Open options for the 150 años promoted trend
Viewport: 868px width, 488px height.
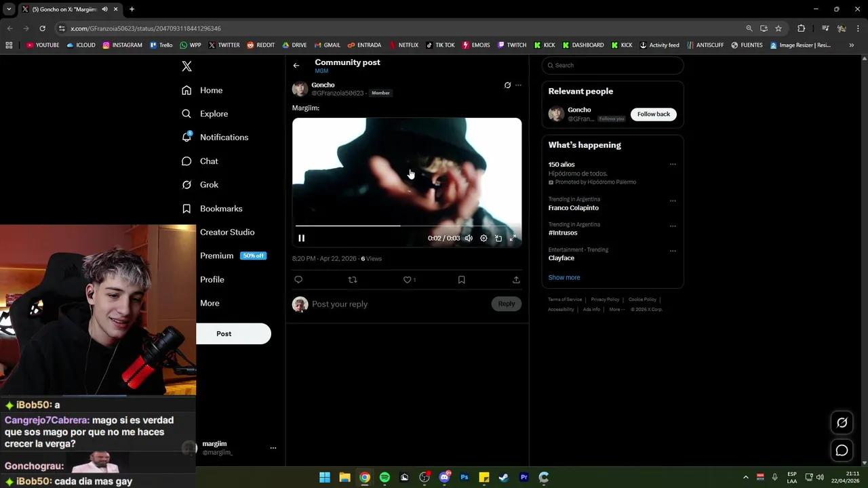(673, 165)
